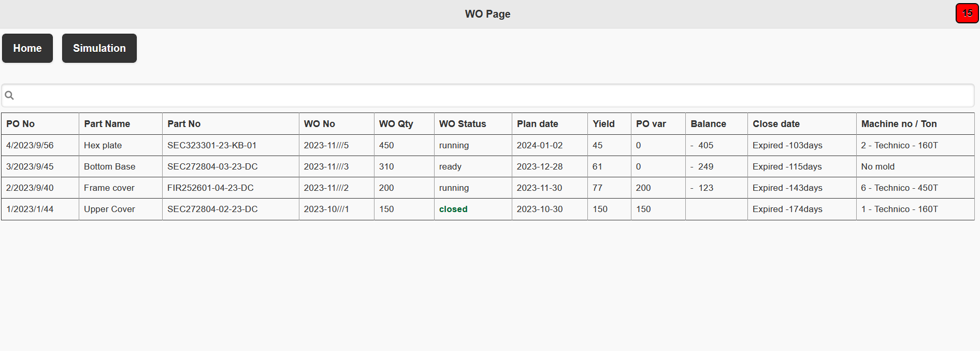
Task: Click the red notification badge showing 15
Action: (x=967, y=13)
